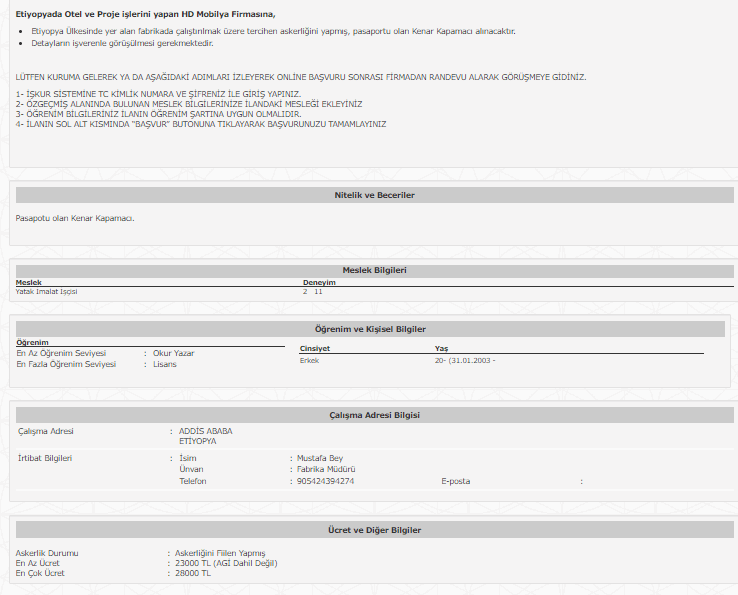Click the 'ADDİS ABABA' address text

(205, 431)
